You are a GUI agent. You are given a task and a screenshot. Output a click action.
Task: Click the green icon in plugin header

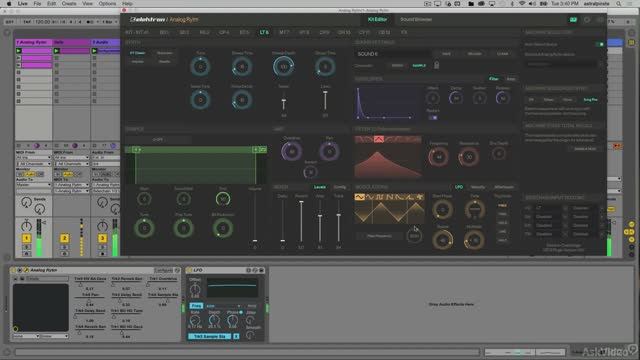tap(573, 20)
